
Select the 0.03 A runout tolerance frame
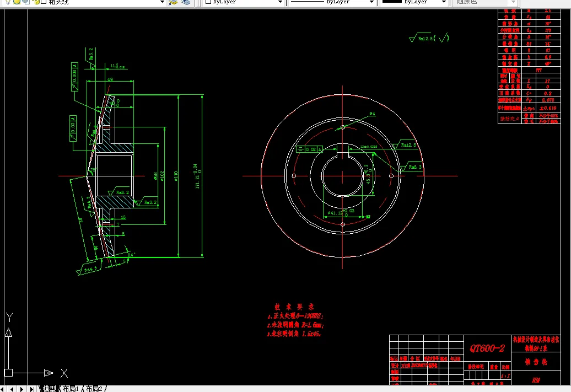click(x=73, y=128)
